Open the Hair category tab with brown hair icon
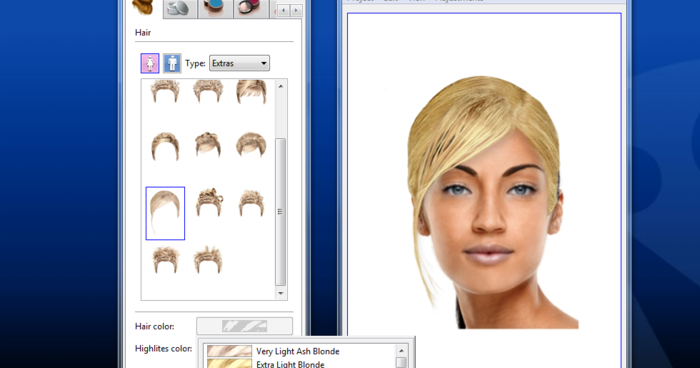 point(144,8)
